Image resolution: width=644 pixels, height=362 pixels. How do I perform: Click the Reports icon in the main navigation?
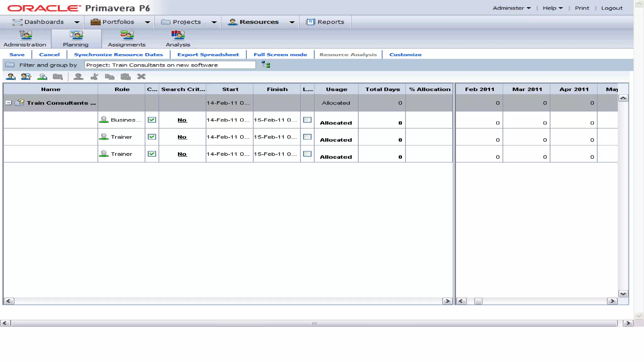(x=310, y=22)
